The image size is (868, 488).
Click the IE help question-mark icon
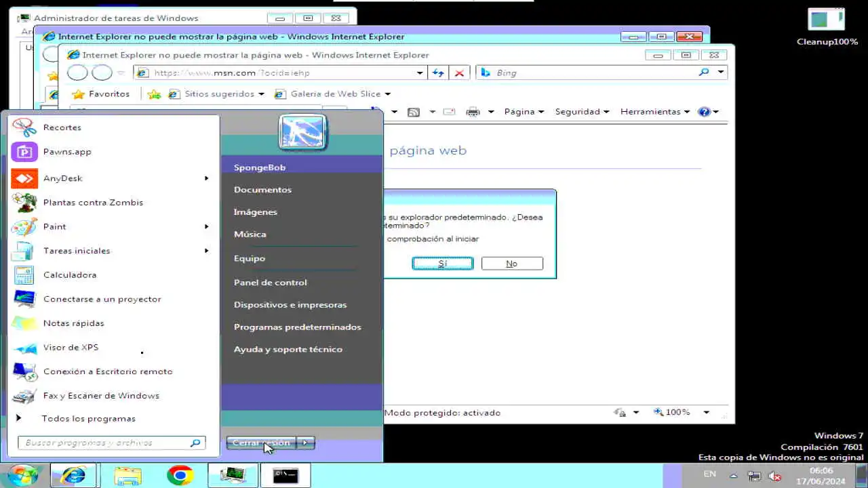point(704,112)
